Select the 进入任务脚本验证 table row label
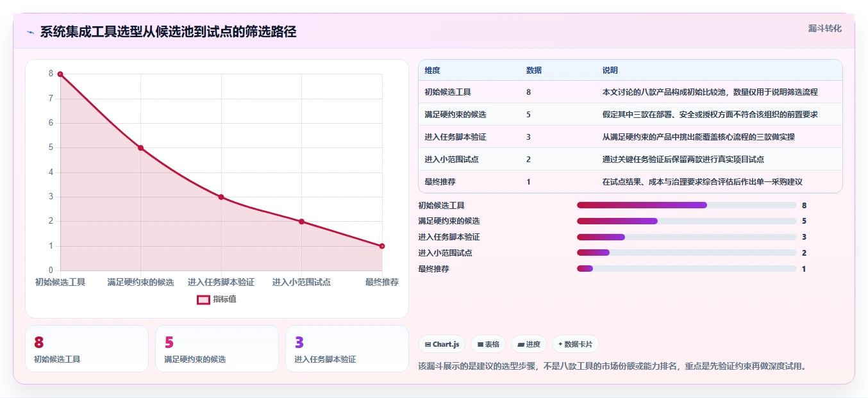This screenshot has width=868, height=398. coord(455,137)
